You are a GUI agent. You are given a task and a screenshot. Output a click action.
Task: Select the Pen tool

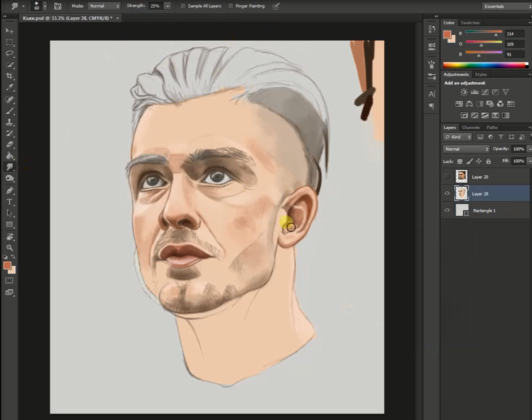click(9, 190)
